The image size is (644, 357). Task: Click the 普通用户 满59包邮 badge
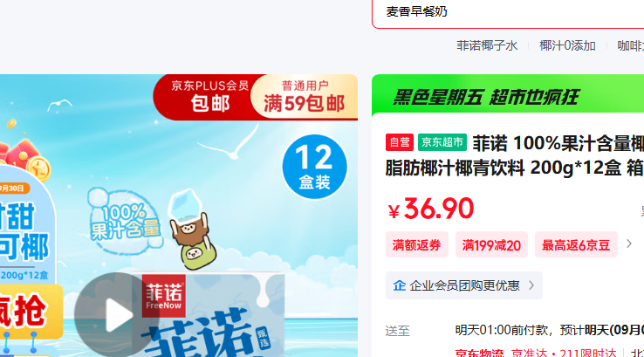coord(304,98)
